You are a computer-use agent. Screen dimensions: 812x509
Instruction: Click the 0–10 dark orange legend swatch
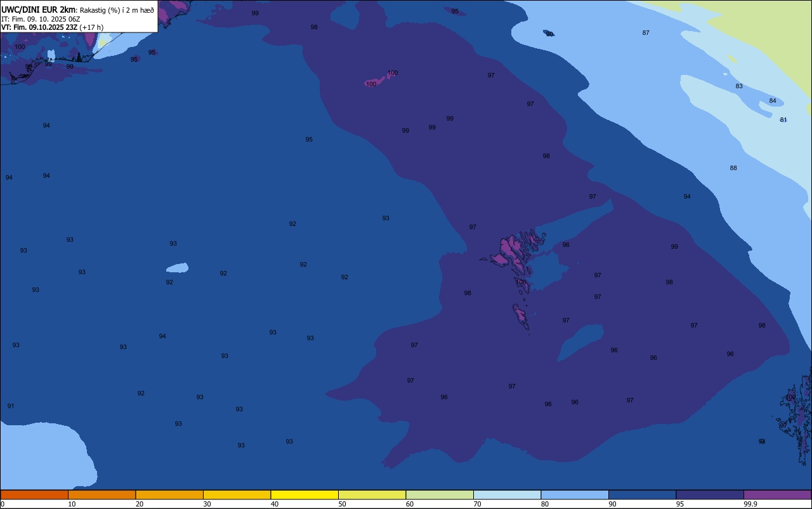[x=34, y=494]
